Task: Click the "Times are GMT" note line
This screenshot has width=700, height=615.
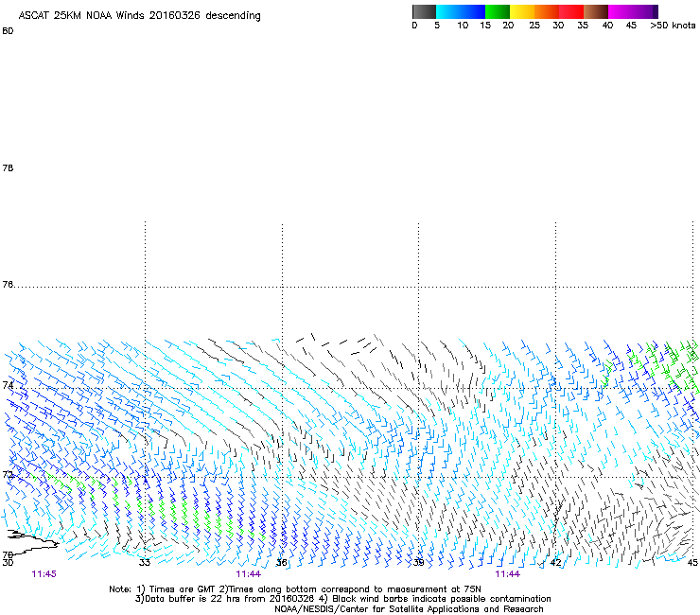Action: pos(295,589)
